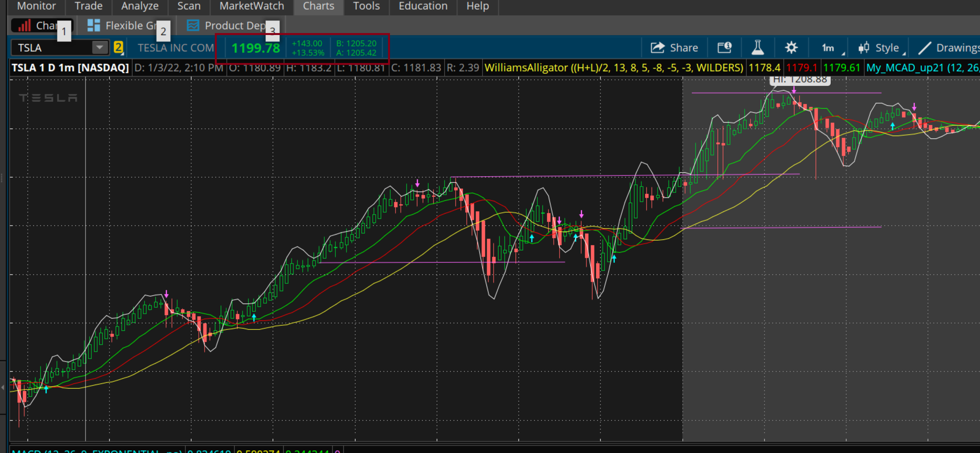Click the WilliamsAlligator study label
Image resolution: width=980 pixels, height=453 pixels.
click(613, 68)
